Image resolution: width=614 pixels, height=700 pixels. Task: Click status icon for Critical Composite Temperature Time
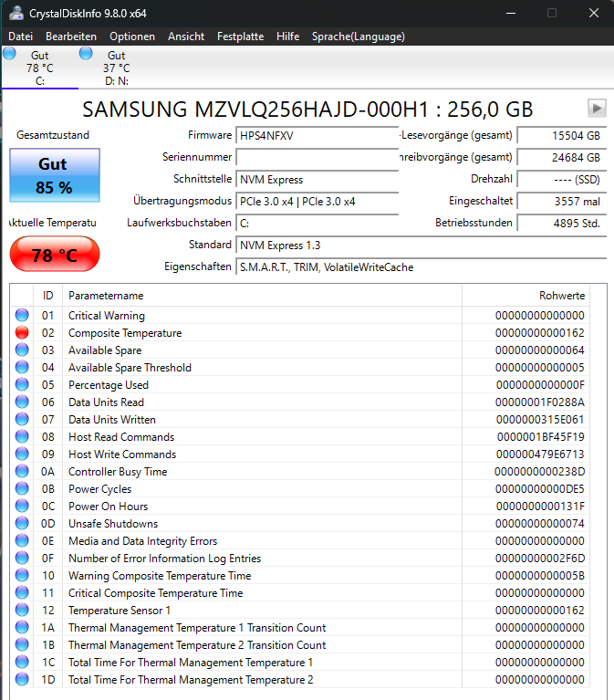pyautogui.click(x=22, y=593)
